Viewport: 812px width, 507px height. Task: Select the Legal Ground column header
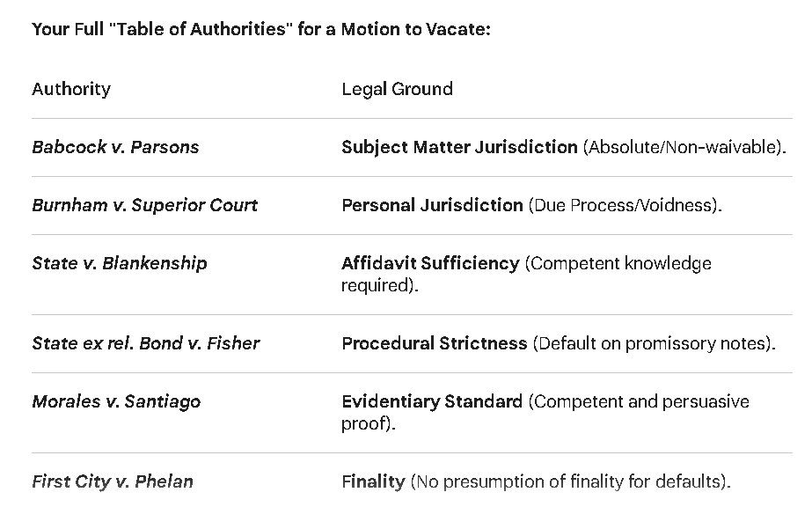(397, 89)
